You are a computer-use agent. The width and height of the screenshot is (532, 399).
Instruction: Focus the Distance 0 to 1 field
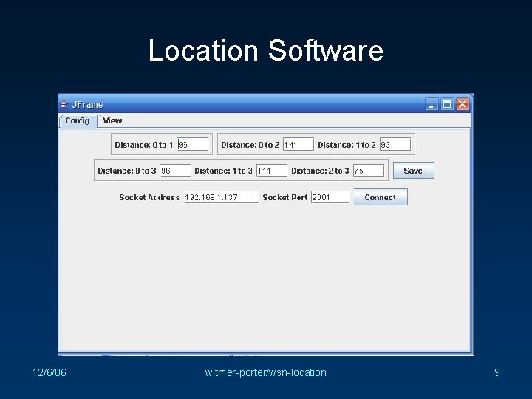pos(193,144)
